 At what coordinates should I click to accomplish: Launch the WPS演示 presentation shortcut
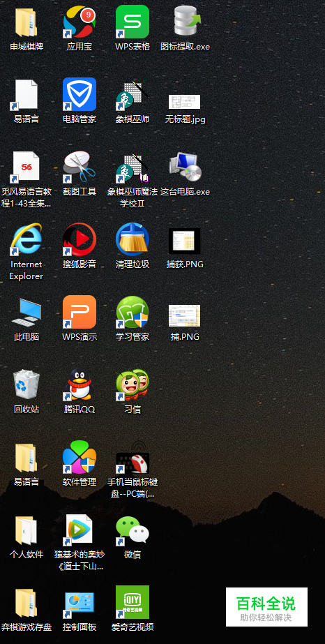[x=80, y=312]
